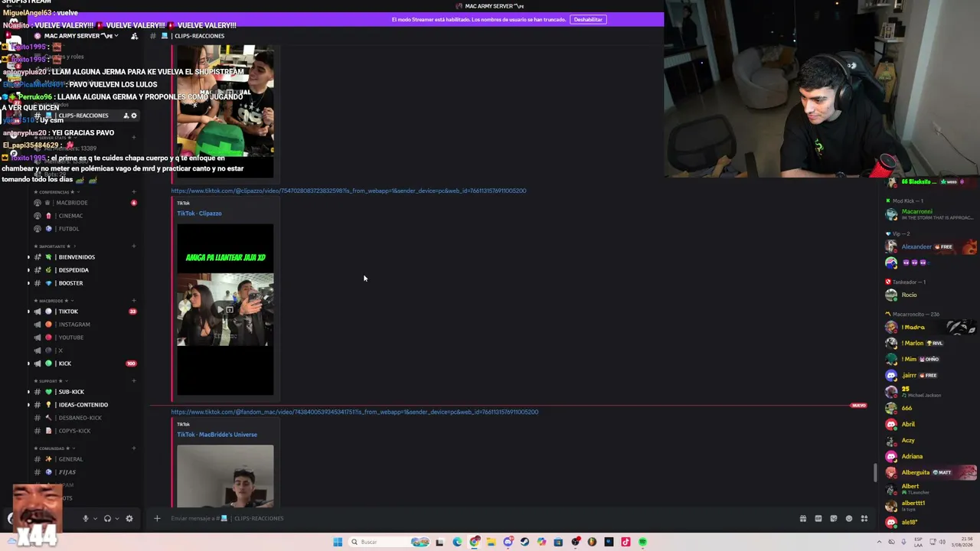Add a channel to COMUNIDAD category
The height and width of the screenshot is (551, 980).
(x=134, y=448)
